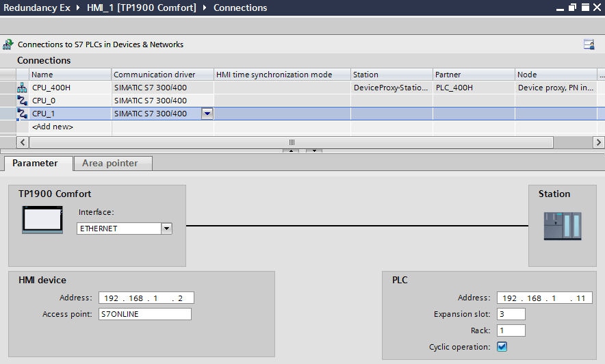Click the Partner column header
605x364 pixels.
coord(474,75)
